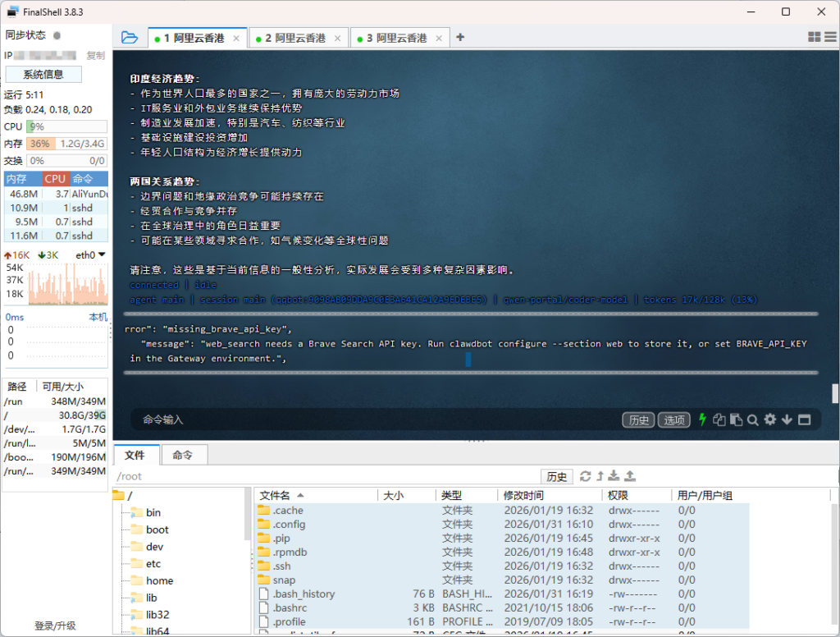This screenshot has width=840, height=637.
Task: Sort files by the 文件名 column header
Action: (275, 495)
